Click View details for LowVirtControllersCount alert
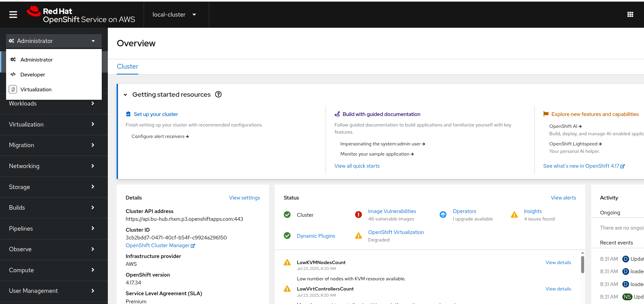 (558, 289)
